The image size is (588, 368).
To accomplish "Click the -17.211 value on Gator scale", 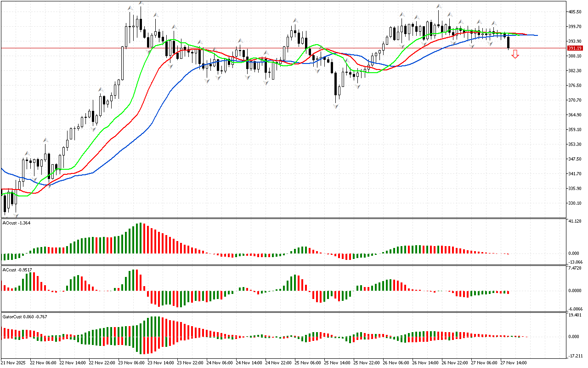I will pyautogui.click(x=575, y=356).
